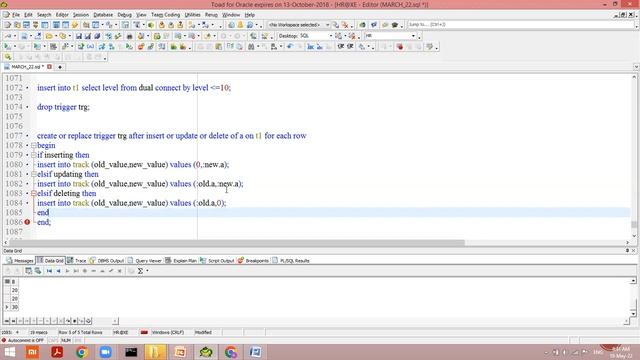
Task: Click the red error marker on line 1086
Action: (x=27, y=222)
